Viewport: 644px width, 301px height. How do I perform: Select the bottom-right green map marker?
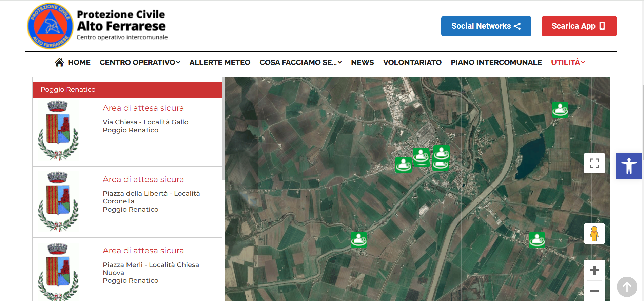537,240
